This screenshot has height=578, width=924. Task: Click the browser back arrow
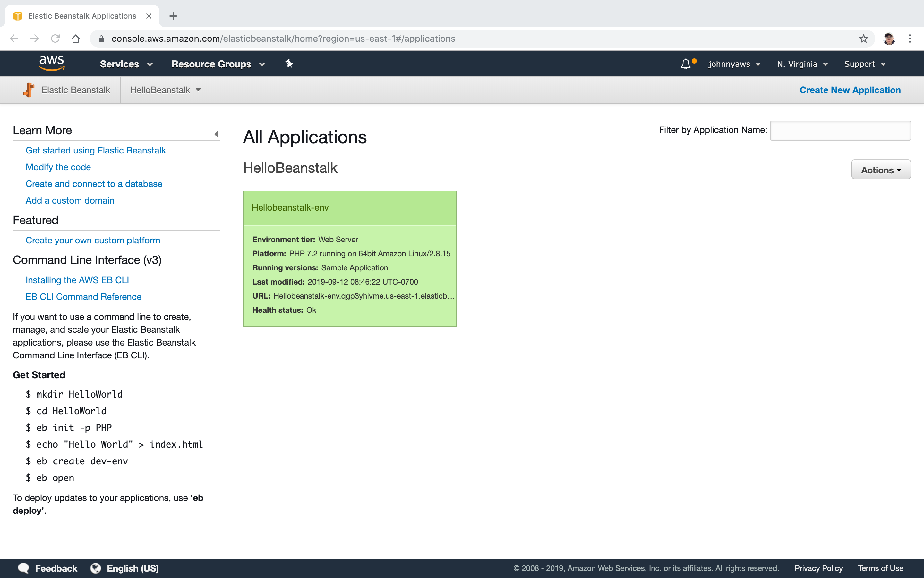(x=14, y=39)
